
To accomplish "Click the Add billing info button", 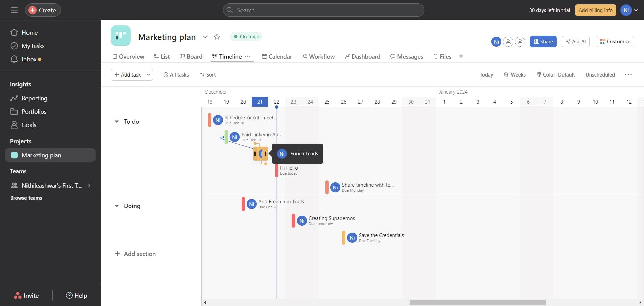I will pos(595,10).
